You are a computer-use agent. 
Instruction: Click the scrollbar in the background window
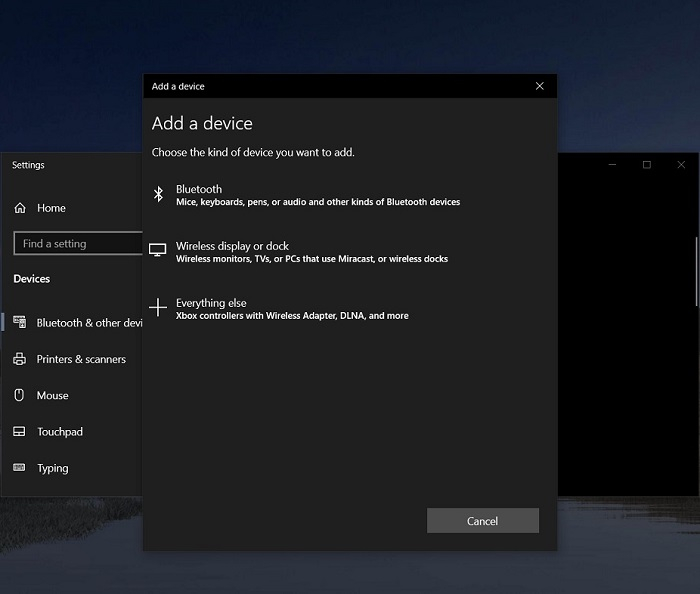pyautogui.click(x=696, y=271)
